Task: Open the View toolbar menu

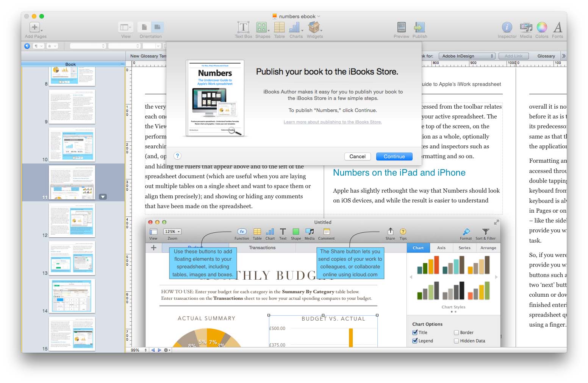Action: click(x=125, y=27)
